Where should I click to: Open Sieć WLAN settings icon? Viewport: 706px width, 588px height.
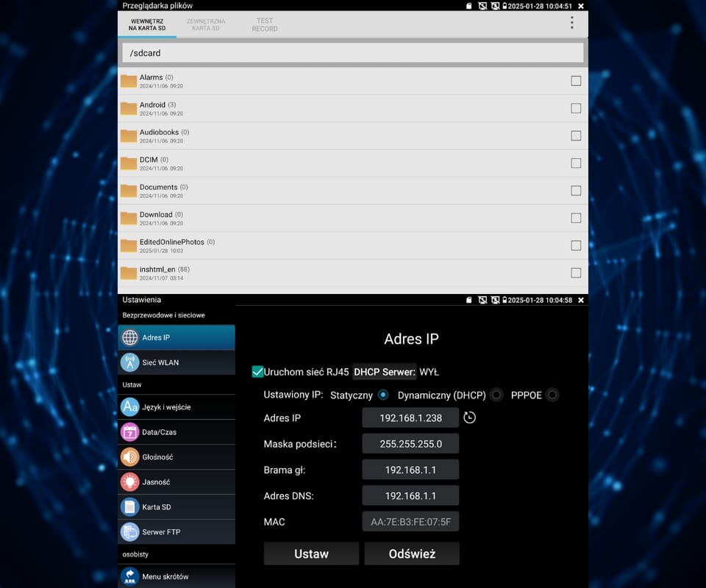[130, 362]
